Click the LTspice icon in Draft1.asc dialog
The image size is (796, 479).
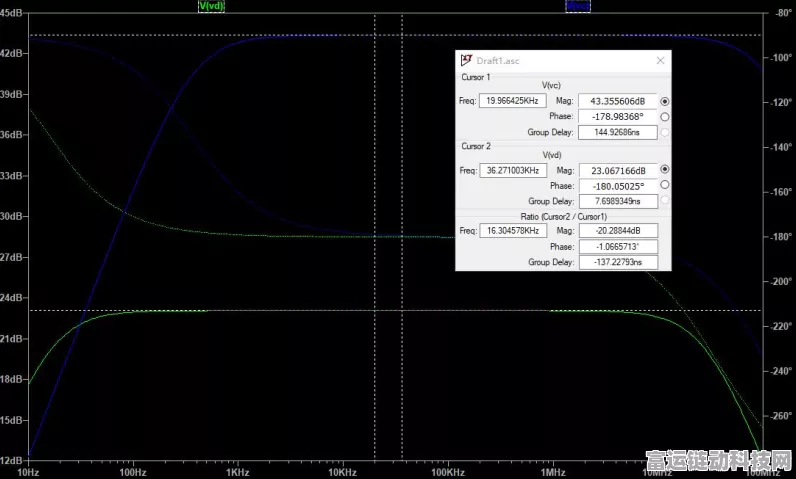(x=466, y=60)
